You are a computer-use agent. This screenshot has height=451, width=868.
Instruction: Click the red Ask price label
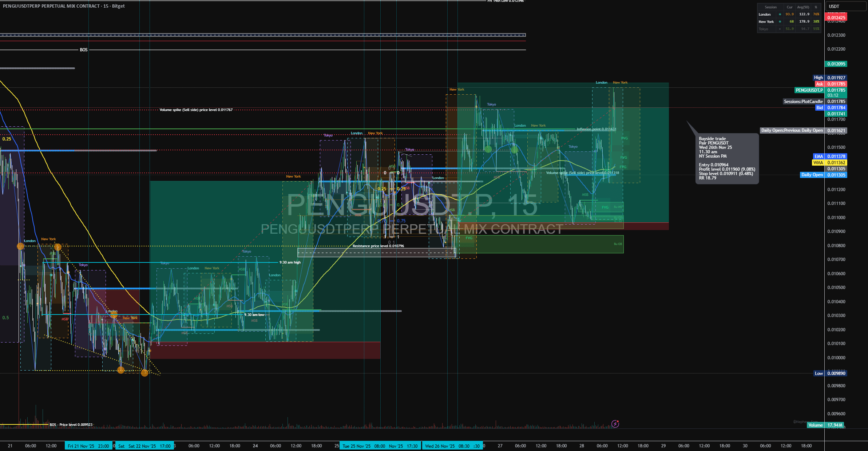[831, 84]
